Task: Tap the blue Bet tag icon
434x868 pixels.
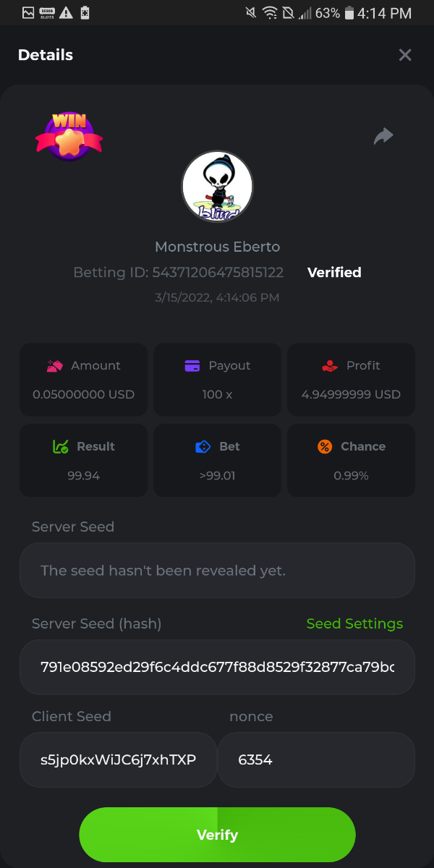Action: pos(203,447)
